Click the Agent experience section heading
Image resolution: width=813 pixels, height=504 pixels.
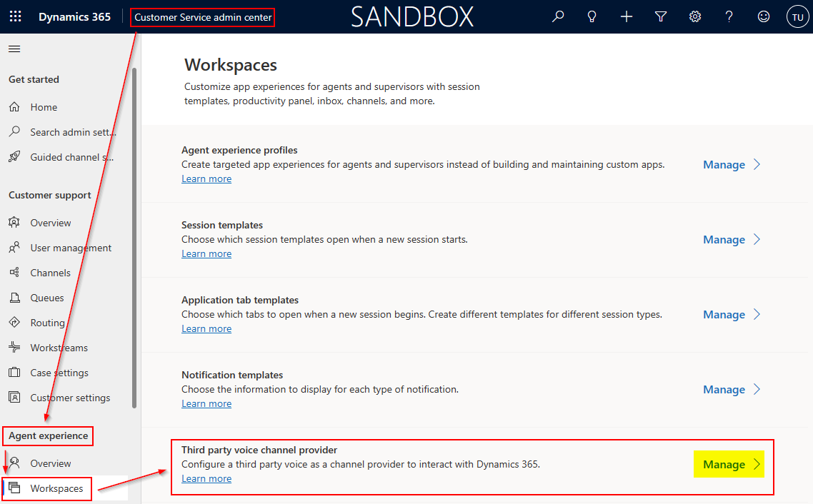pyautogui.click(x=48, y=435)
